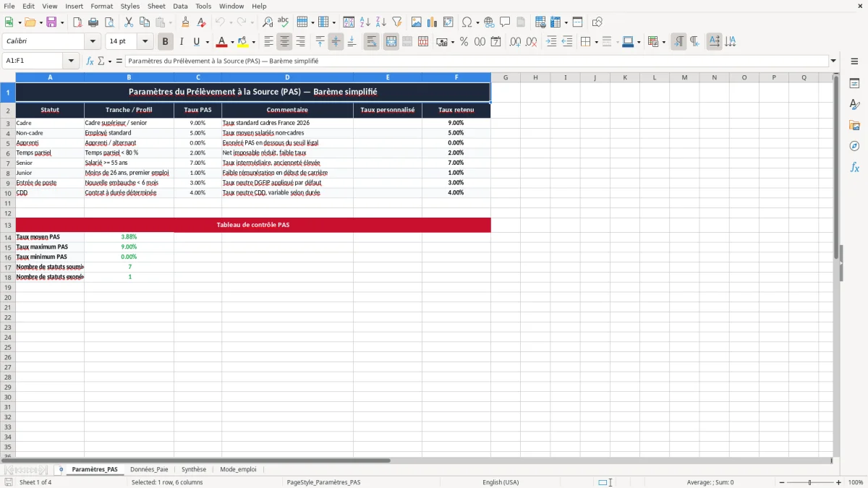Screen dimensions: 868x488
Task: Open the Font Name dropdown arrow
Action: (93, 42)
